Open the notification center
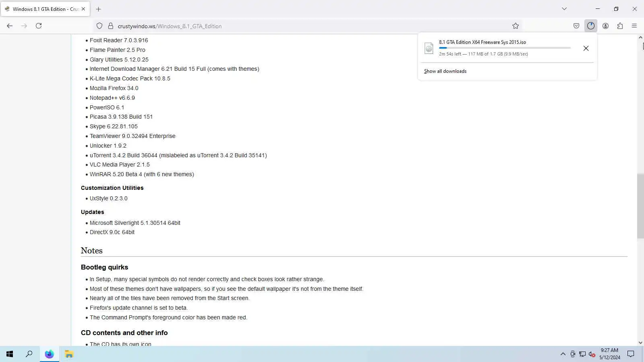The image size is (644, 362). [x=631, y=354]
